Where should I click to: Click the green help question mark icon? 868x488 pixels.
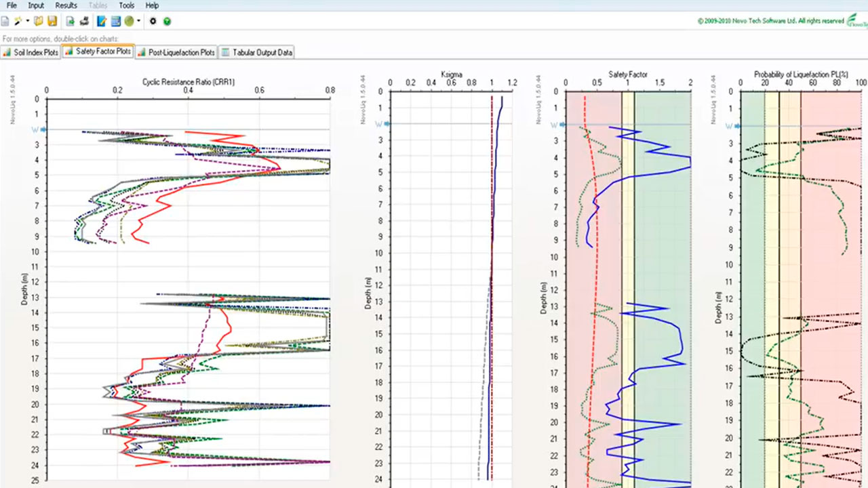(x=167, y=21)
